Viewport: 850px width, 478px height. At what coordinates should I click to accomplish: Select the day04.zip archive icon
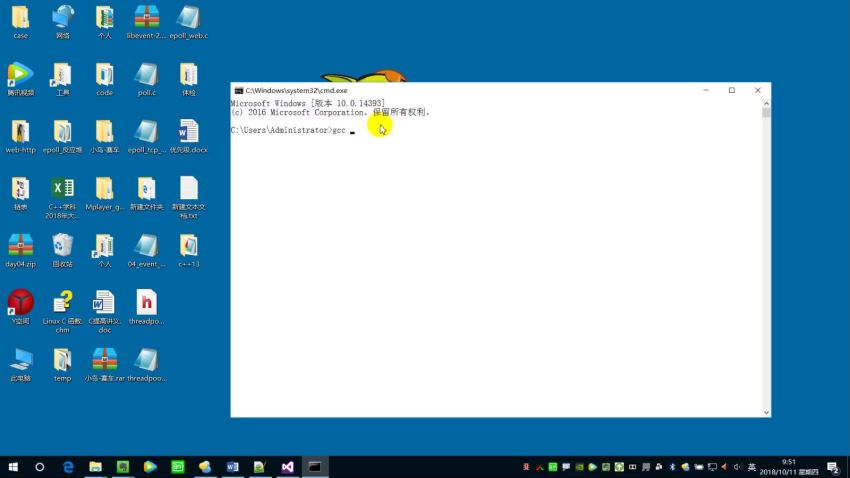click(21, 250)
